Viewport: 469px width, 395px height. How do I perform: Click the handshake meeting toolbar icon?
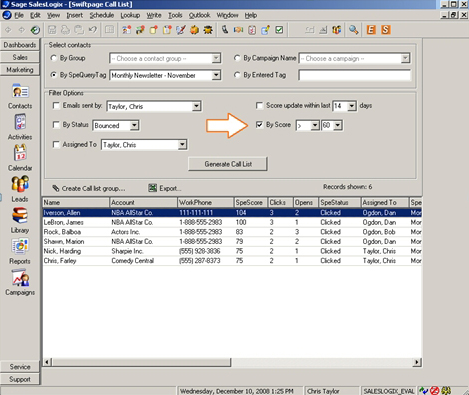238,30
